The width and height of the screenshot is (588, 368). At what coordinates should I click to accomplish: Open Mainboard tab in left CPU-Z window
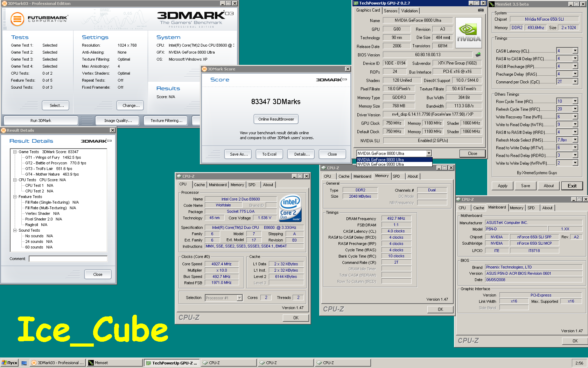click(218, 185)
